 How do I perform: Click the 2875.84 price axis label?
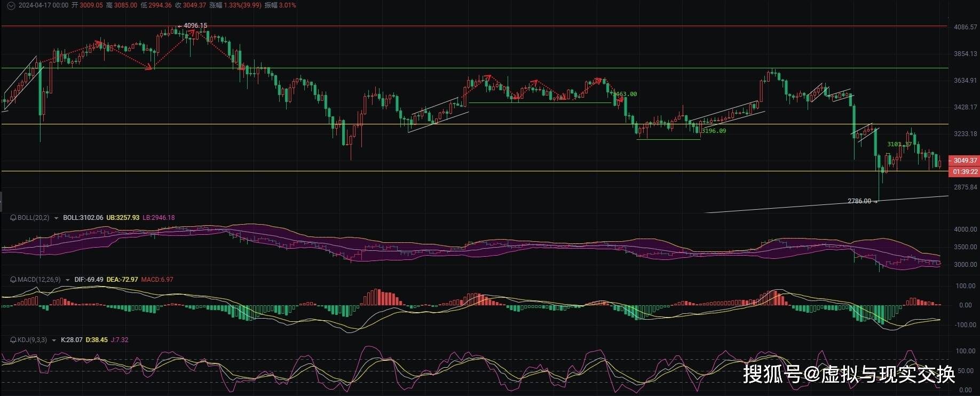(x=966, y=187)
